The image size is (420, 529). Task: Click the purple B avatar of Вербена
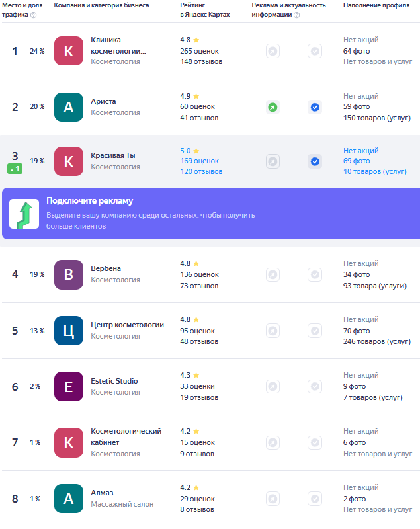(69, 274)
